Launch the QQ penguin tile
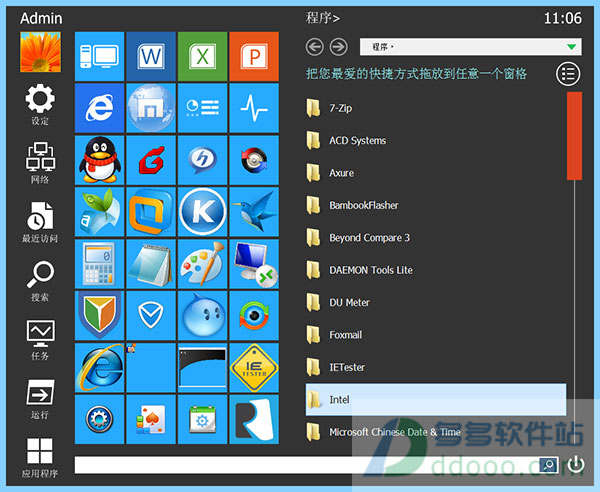The width and height of the screenshot is (600, 492). 99,160
